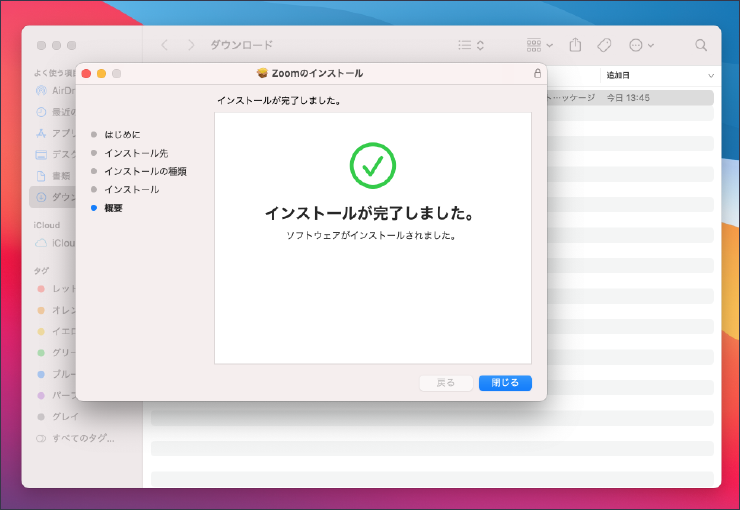Go back in Finder window
Viewport: 740px width, 510px height.
164,45
